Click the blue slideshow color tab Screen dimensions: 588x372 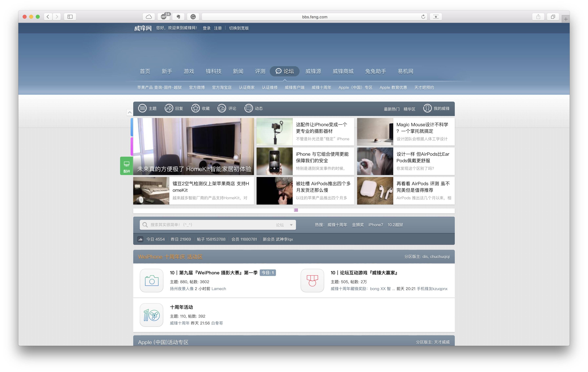[x=132, y=127]
